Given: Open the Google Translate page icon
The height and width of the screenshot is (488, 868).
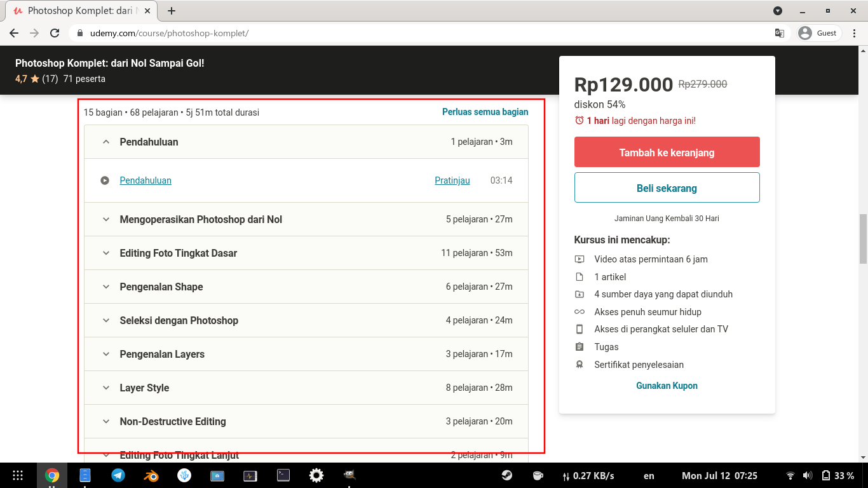Looking at the screenshot, I should pyautogui.click(x=779, y=33).
